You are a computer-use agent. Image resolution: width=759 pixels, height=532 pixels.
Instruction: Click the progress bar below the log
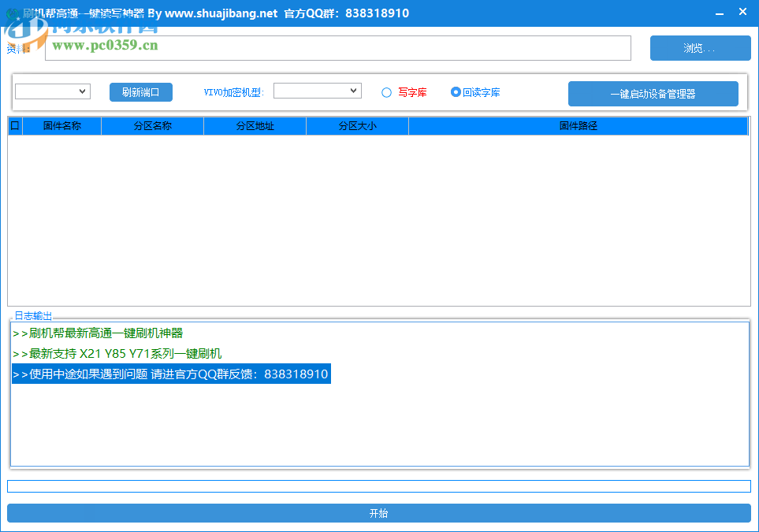[379, 486]
